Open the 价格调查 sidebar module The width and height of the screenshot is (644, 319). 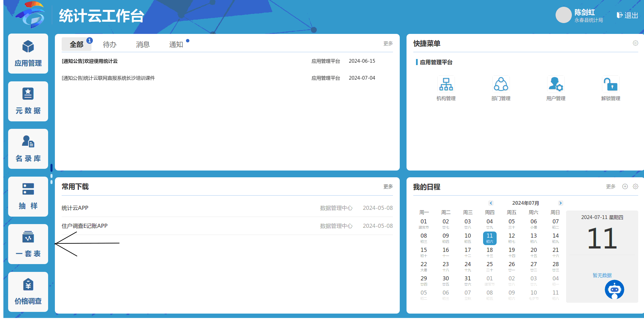coord(28,292)
